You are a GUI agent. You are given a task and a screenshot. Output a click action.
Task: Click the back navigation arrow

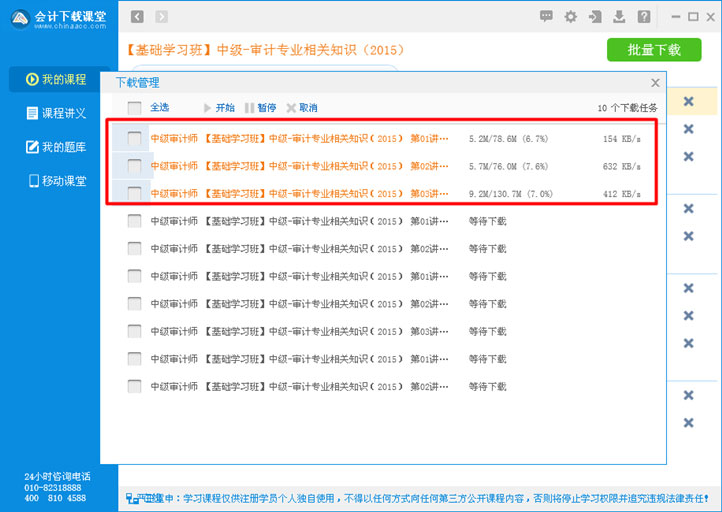(x=137, y=16)
